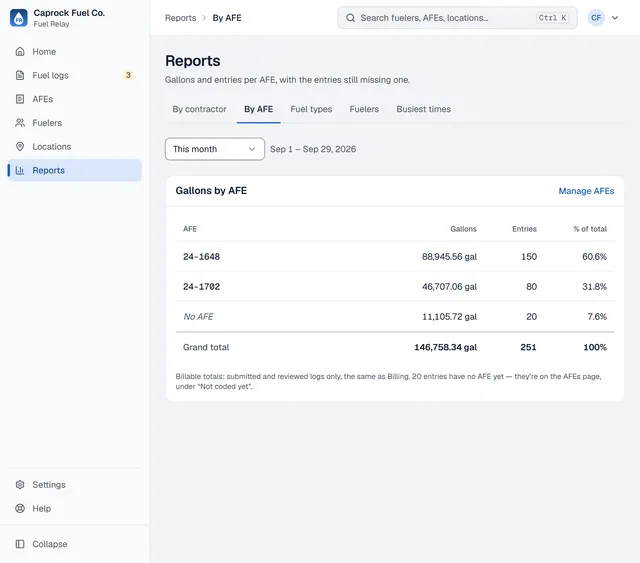The image size is (640, 563).
Task: Click the 7.6% share cell
Action: pos(597,316)
